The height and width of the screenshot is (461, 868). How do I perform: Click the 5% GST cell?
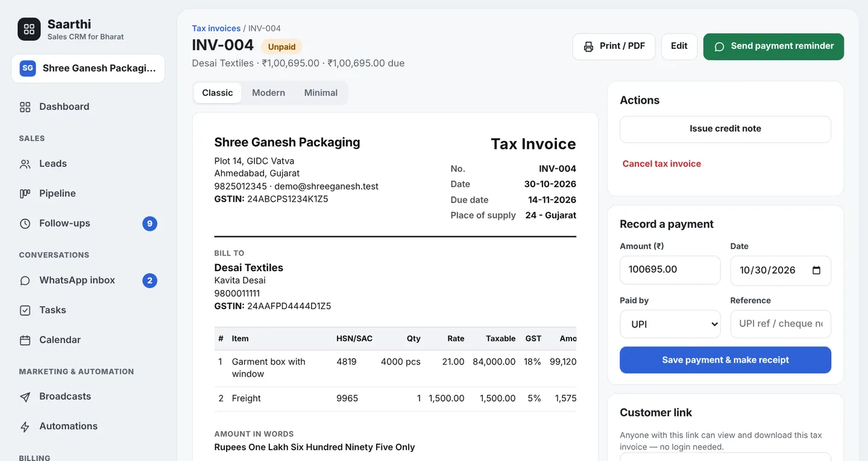pyautogui.click(x=535, y=398)
